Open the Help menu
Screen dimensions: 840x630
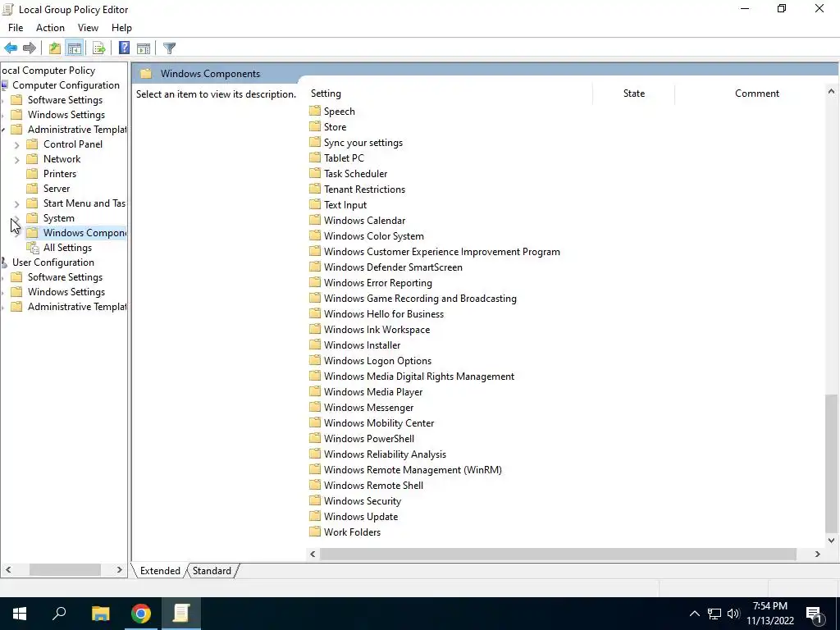(x=121, y=28)
